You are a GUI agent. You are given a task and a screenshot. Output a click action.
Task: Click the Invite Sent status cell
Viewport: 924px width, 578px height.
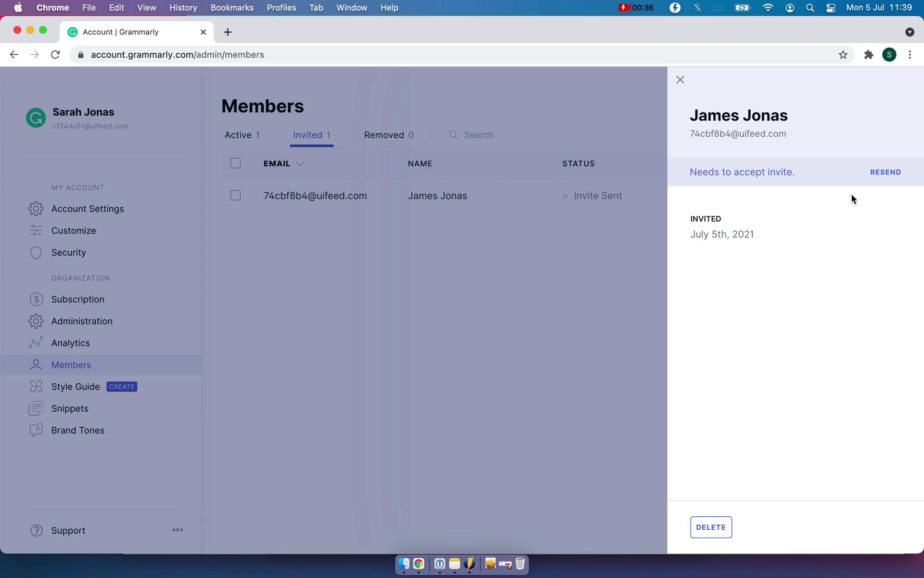click(x=592, y=196)
